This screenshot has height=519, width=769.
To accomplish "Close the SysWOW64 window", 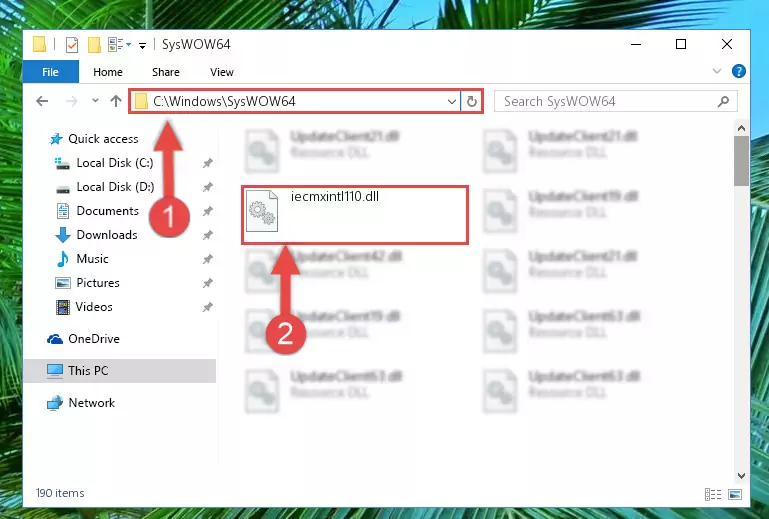I will coord(726,44).
